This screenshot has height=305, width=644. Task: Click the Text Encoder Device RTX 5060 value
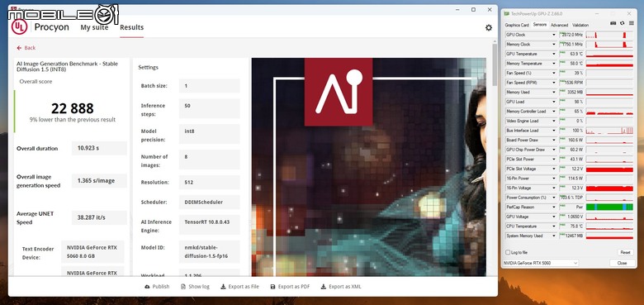92,251
